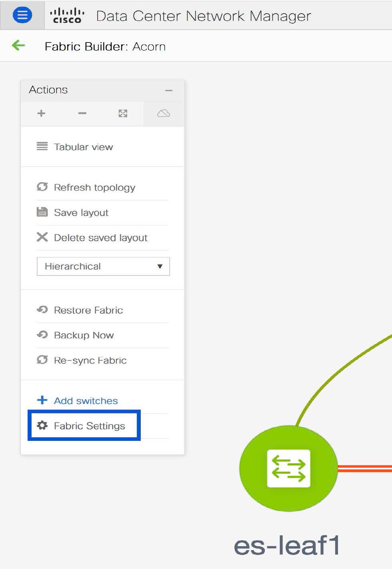The width and height of the screenshot is (392, 569).
Task: Click the Cisco logo
Action: 67,16
